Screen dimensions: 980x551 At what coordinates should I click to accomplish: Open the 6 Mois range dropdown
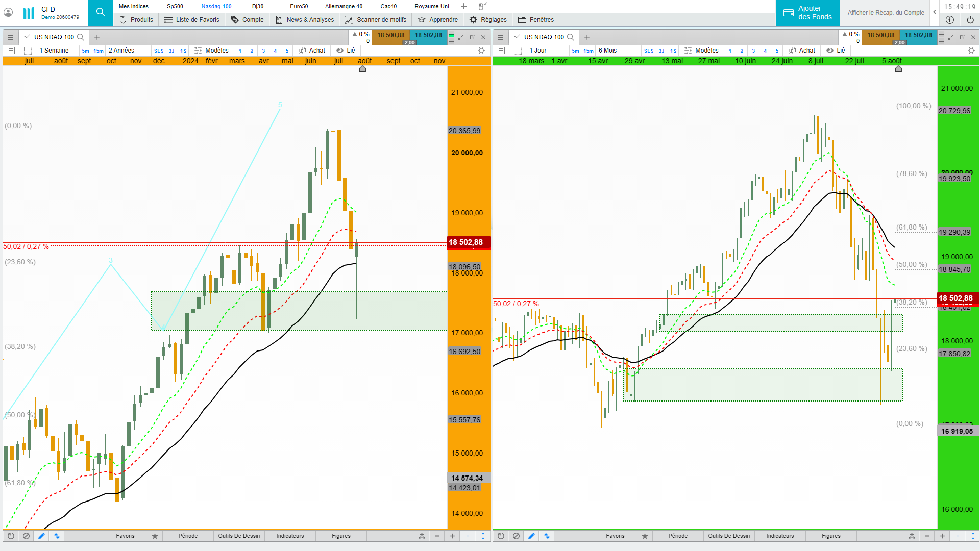point(607,51)
